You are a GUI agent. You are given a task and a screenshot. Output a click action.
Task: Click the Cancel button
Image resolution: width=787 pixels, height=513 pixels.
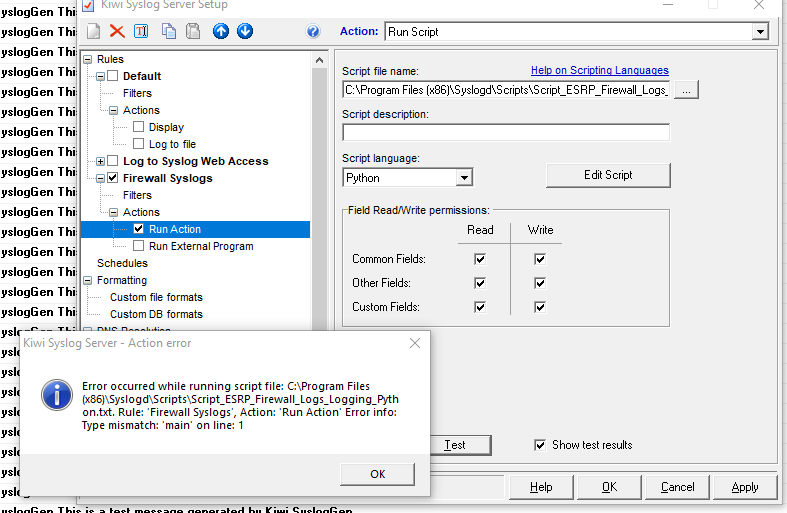pyautogui.click(x=678, y=487)
